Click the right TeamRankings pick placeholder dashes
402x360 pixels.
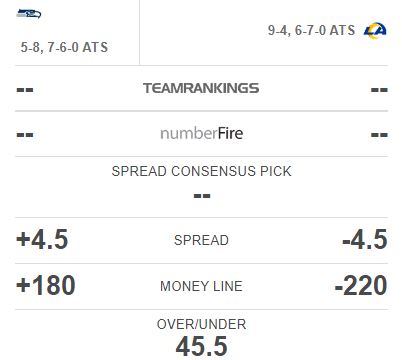(x=379, y=90)
